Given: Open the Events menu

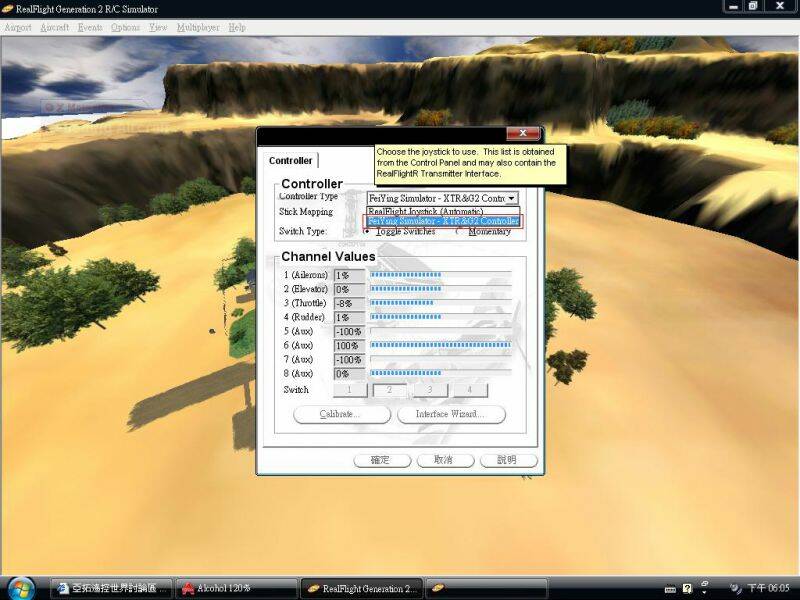Looking at the screenshot, I should coord(90,28).
